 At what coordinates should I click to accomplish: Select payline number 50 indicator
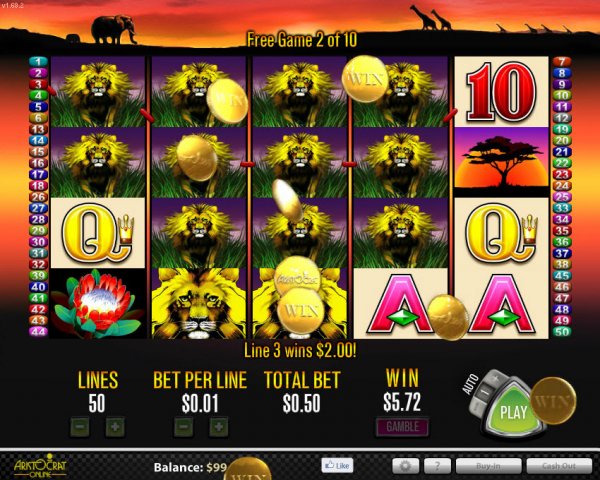(562, 331)
